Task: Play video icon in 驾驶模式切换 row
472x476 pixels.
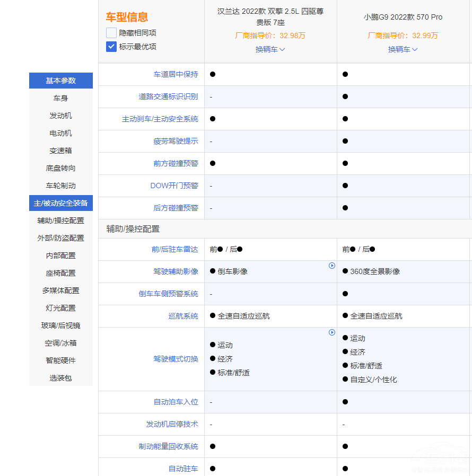Action: click(x=332, y=332)
